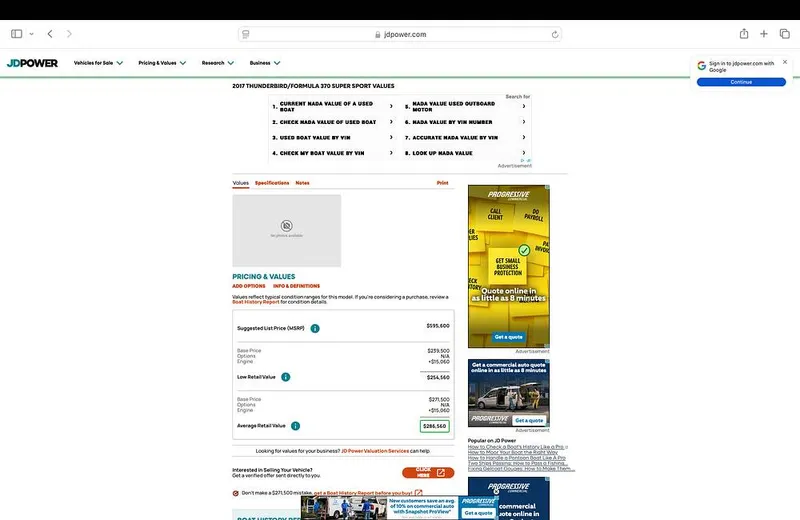Click the orange Click Here button
800x520 pixels.
click(x=428, y=473)
